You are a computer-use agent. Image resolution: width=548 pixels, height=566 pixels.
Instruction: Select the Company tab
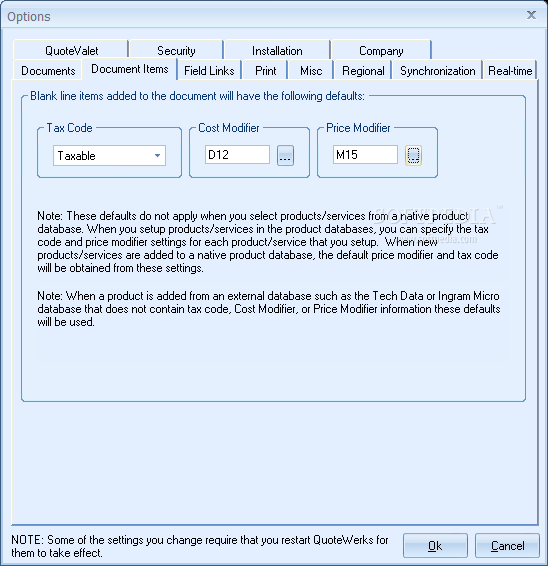coord(381,50)
